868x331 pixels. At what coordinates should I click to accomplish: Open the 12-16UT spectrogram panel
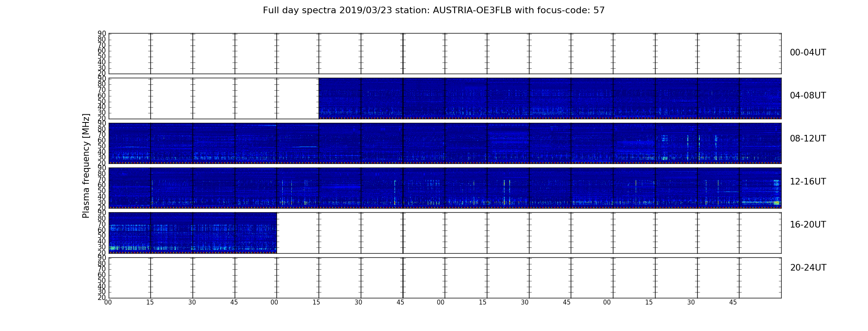point(445,188)
